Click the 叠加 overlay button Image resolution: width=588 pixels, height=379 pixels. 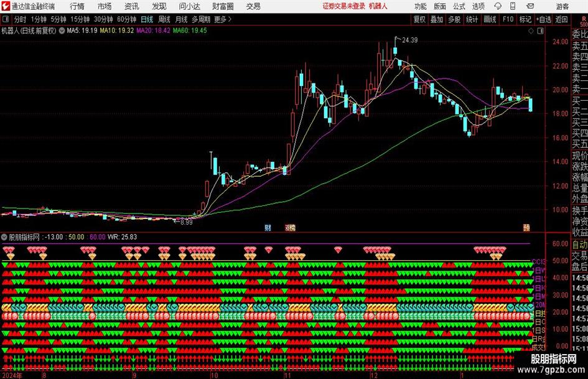(437, 19)
